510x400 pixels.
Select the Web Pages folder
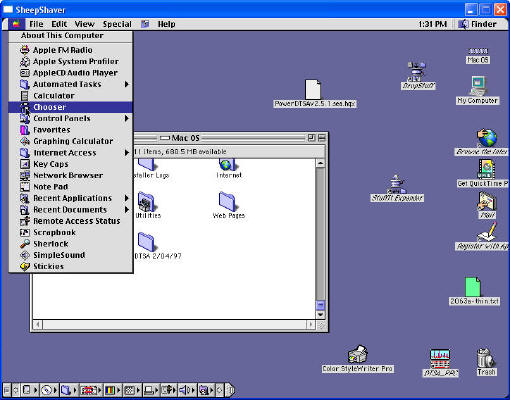coord(229,205)
